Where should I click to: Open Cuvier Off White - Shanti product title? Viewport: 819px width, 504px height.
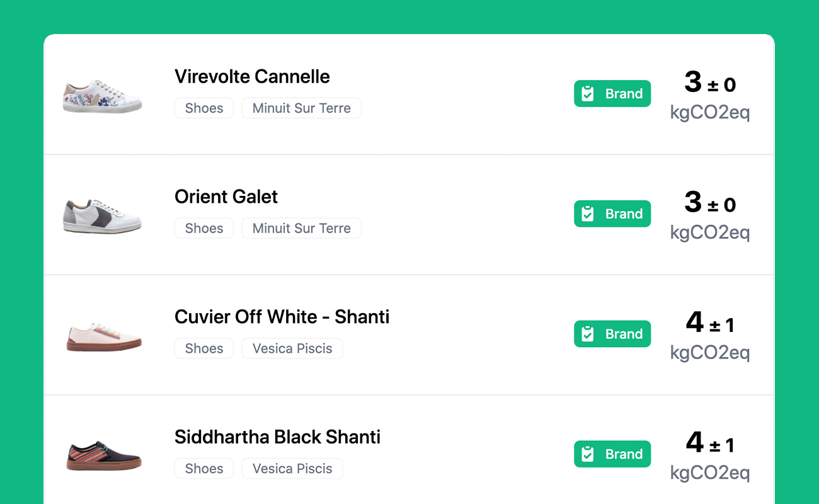(282, 317)
